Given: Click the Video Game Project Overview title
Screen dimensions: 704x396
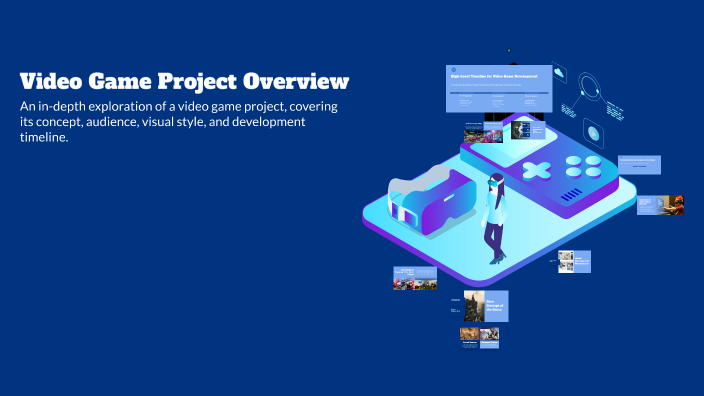Looking at the screenshot, I should coord(185,81).
